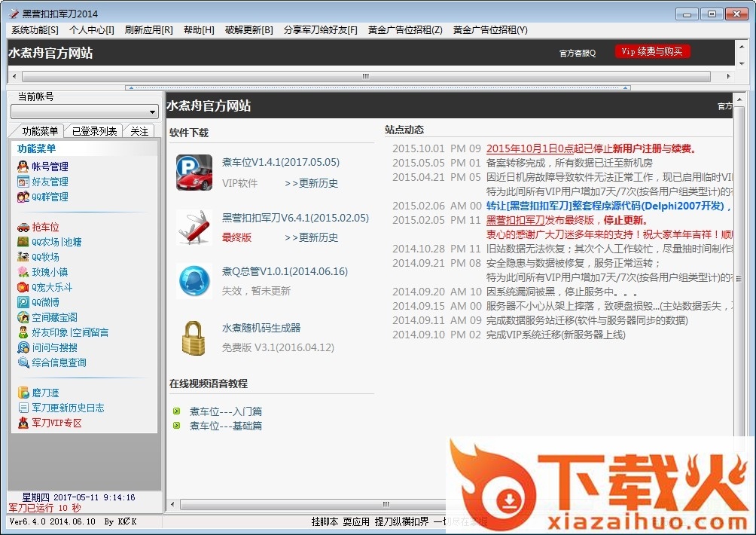Click the 官方客服Q link
Screen dimensions: 756x535
point(577,53)
